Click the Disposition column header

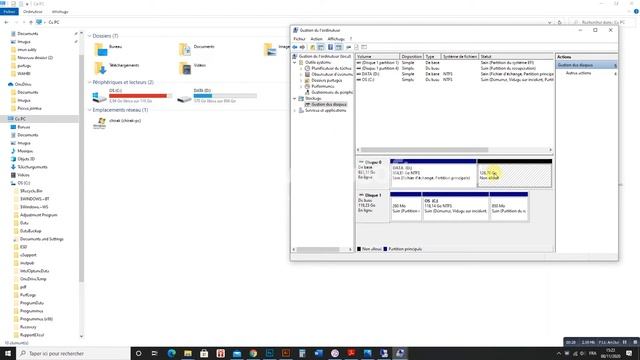point(411,57)
